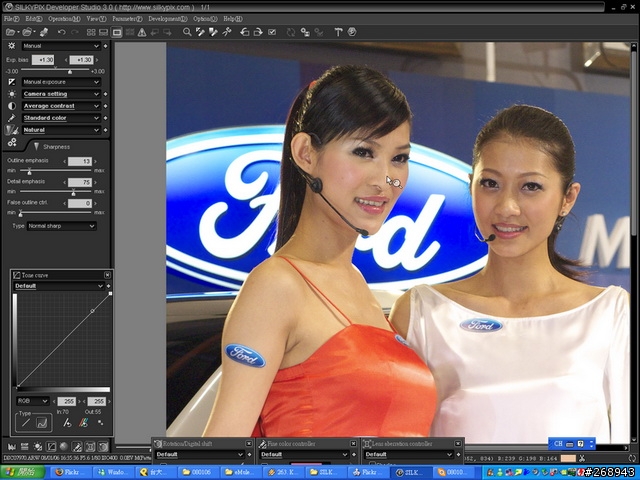This screenshot has width=640, height=480.
Task: Open histogram from bottom icon bar
Action: click(x=11, y=447)
